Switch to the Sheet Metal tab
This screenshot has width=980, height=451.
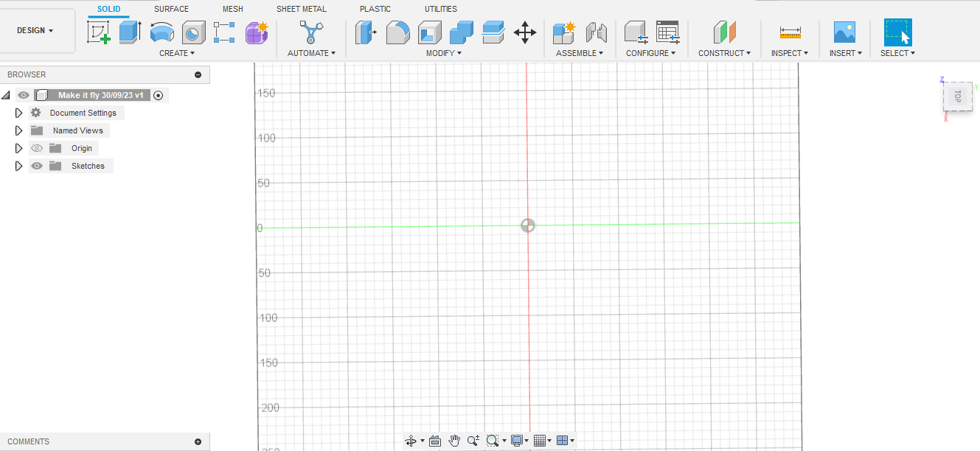click(x=301, y=9)
